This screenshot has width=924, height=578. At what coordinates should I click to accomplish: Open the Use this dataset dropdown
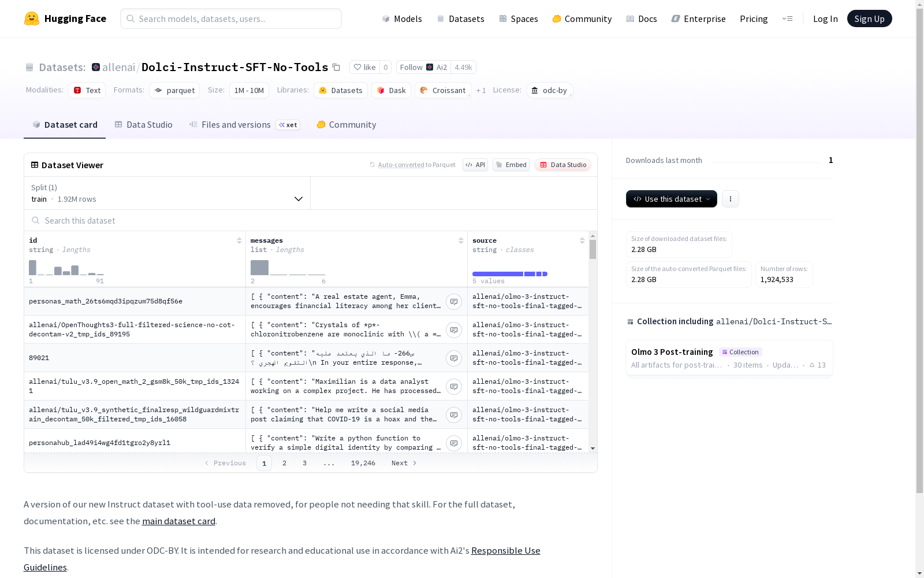pos(672,199)
